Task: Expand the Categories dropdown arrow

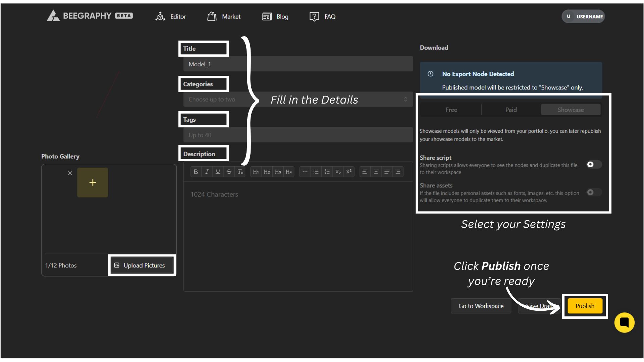Action: pyautogui.click(x=405, y=99)
